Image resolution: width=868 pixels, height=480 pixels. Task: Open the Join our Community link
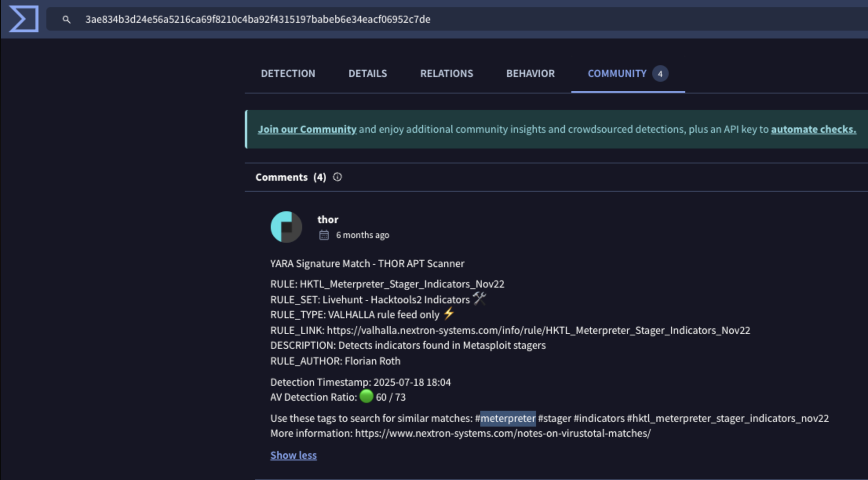pos(307,129)
